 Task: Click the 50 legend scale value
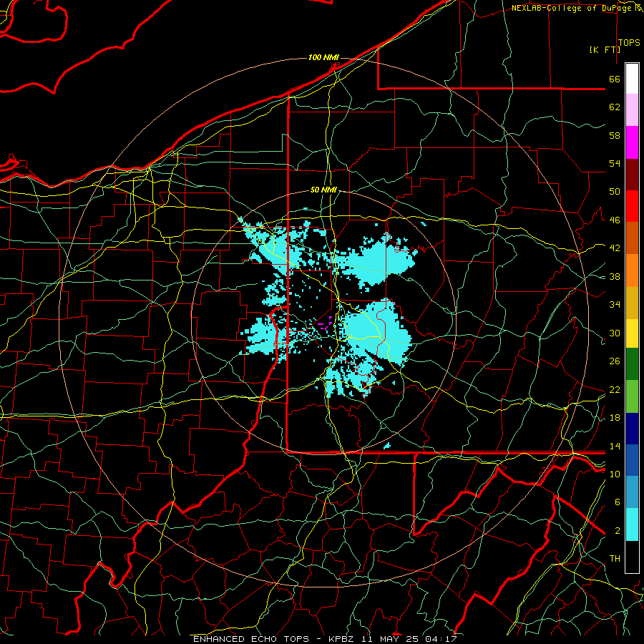tap(615, 192)
